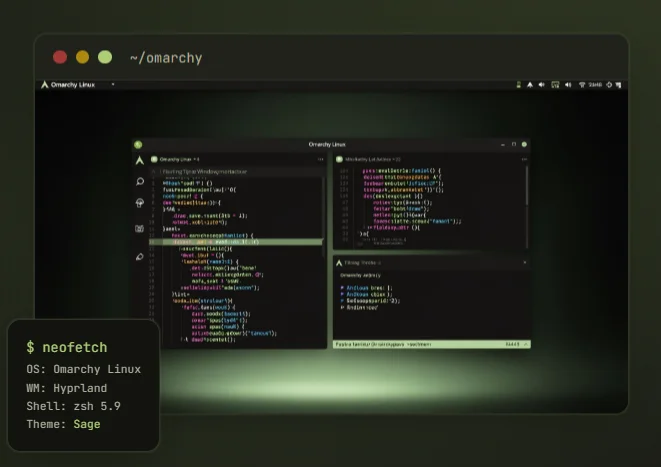Close the lower-right terminal panel

(x=524, y=263)
